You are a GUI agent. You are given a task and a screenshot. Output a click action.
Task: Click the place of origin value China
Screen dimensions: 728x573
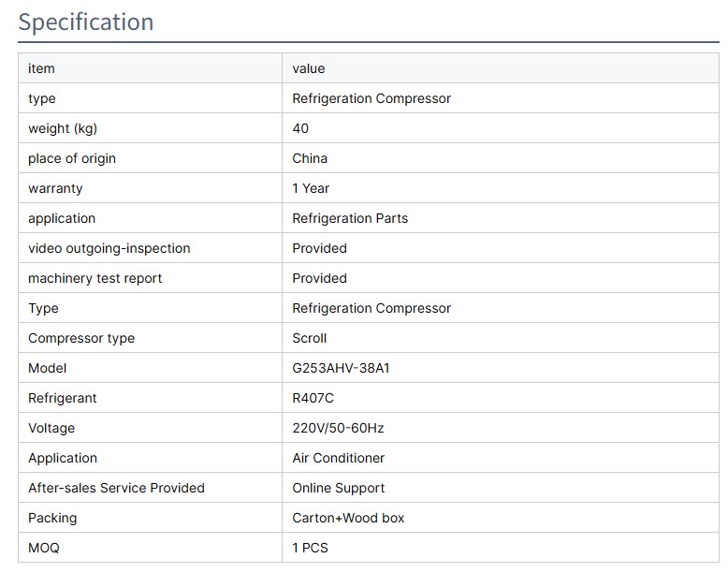tap(310, 158)
